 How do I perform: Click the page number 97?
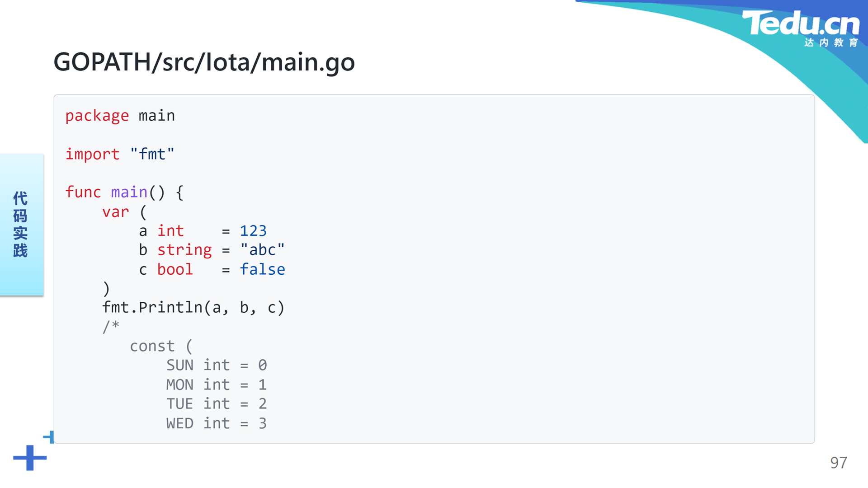pyautogui.click(x=839, y=463)
